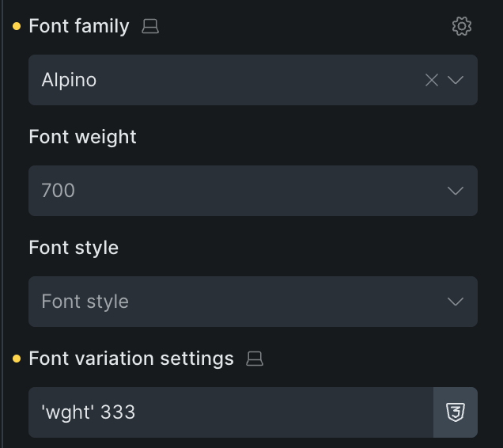
Task: Open the Font family settings gear
Action: tap(462, 26)
